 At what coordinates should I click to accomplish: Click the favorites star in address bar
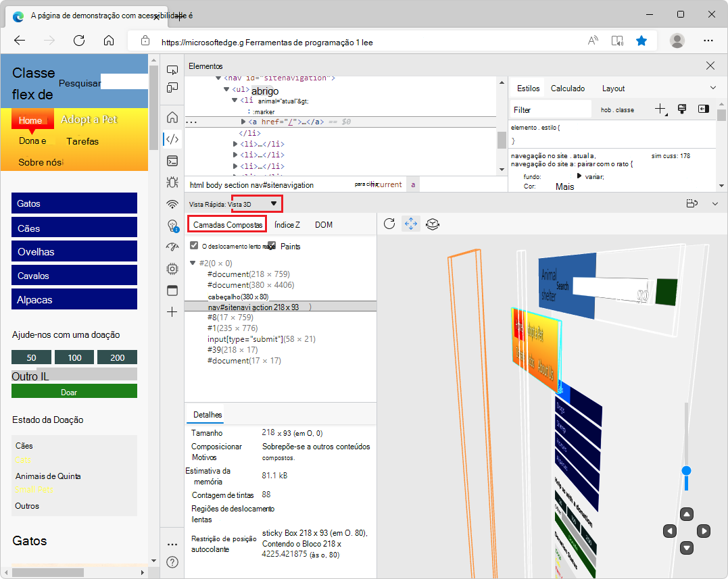tap(641, 41)
